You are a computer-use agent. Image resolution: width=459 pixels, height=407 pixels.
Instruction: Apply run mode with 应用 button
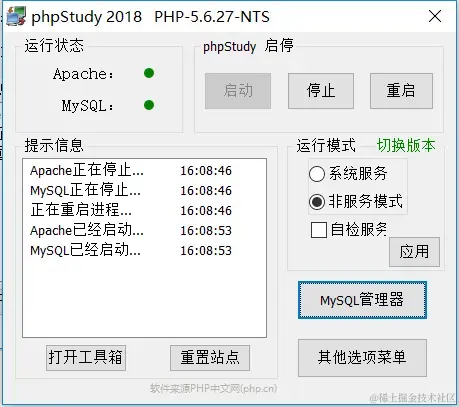(414, 252)
